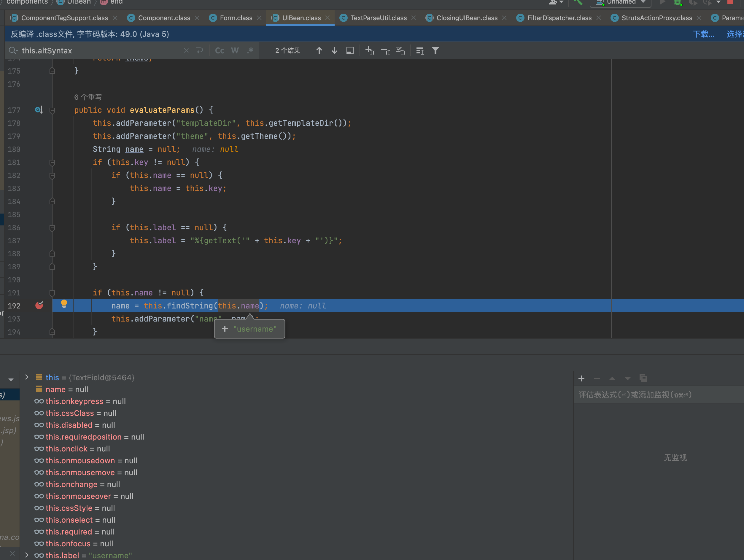Open the user account icon dropdown
The height and width of the screenshot is (560, 744).
[x=556, y=2]
